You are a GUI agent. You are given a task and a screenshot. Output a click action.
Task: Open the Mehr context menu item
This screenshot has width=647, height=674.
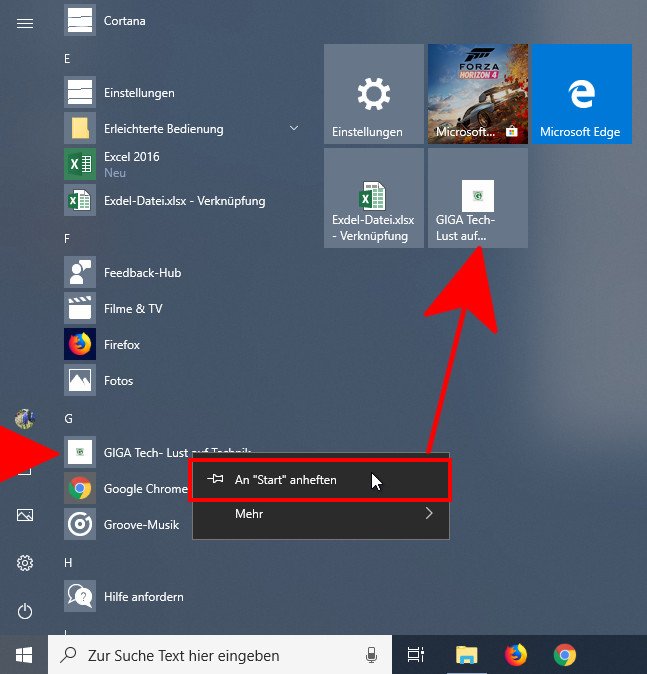[x=321, y=514]
